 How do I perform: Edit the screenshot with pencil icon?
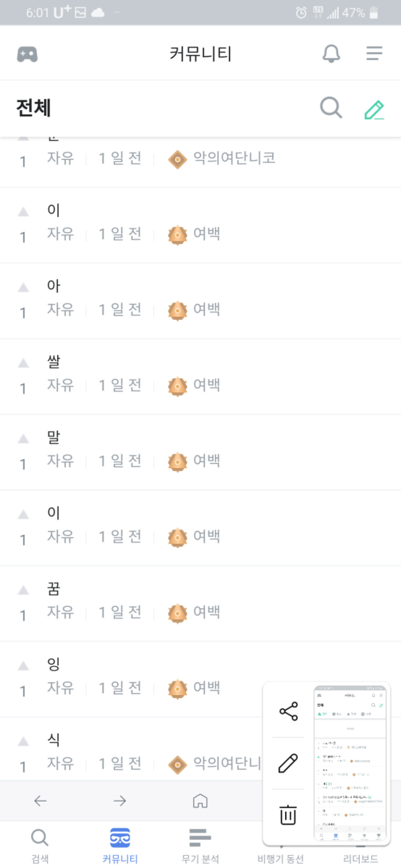288,763
